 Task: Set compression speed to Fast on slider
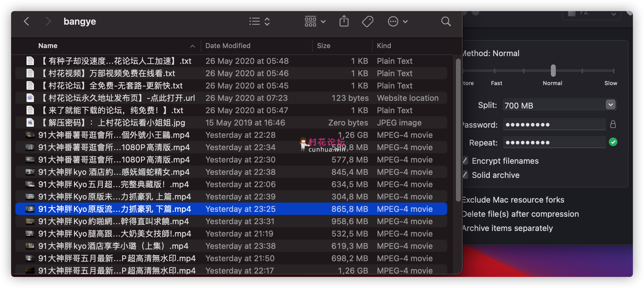pyautogui.click(x=495, y=71)
